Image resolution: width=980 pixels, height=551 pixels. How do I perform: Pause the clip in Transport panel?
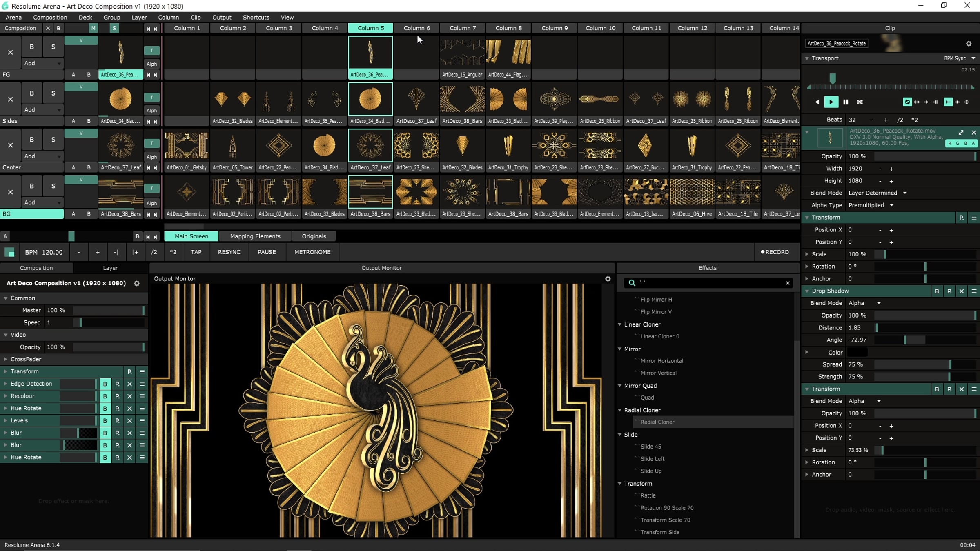(846, 102)
